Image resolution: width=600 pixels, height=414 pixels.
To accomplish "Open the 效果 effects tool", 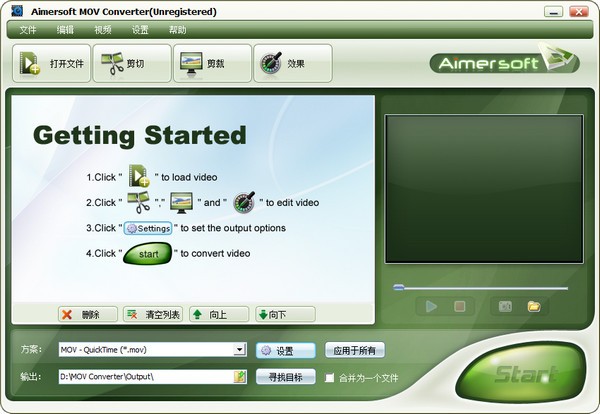I will tap(293, 63).
